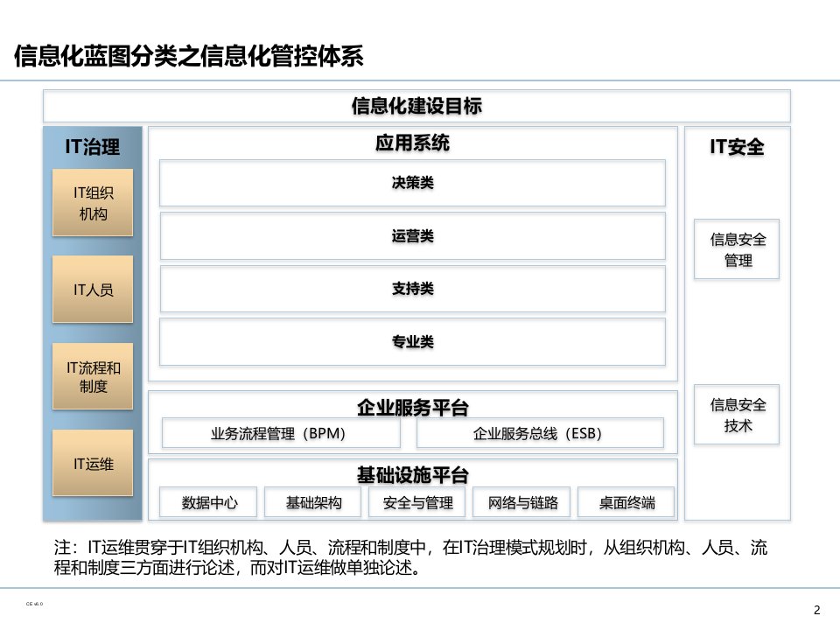Click the IT运维 box
Image resolution: width=840 pixels, height=630 pixels.
coord(93,463)
